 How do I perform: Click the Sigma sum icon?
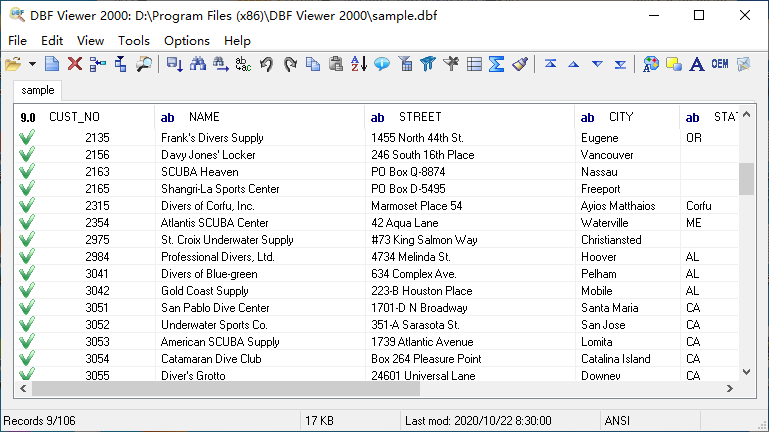point(496,64)
